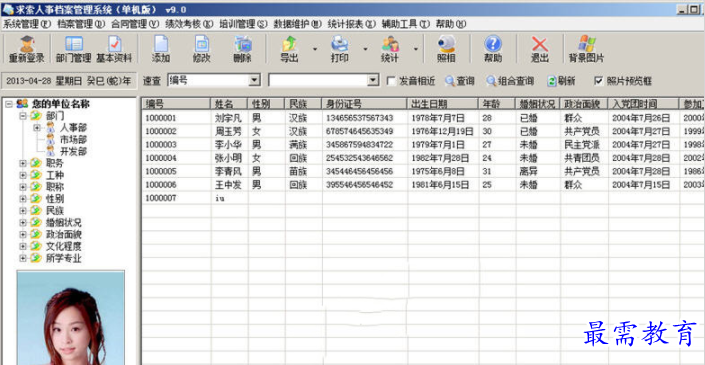
Task: Open the 帮助 menu in menu bar
Action: pos(451,24)
